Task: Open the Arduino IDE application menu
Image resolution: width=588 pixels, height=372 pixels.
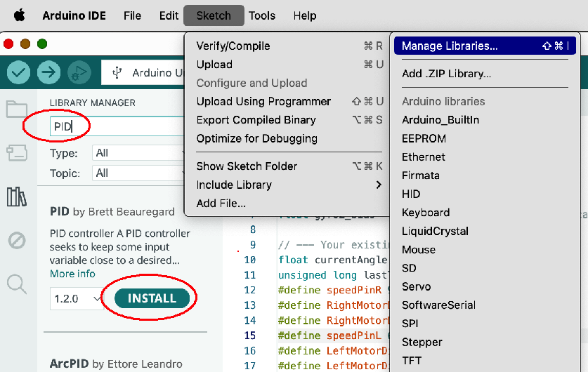Action: tap(74, 15)
